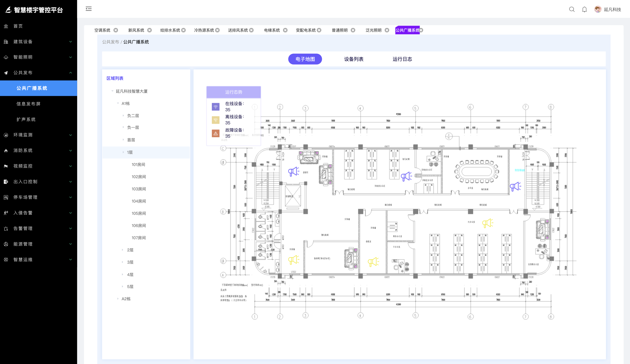Image resolution: width=630 pixels, height=364 pixels.
Task: Click the orange fault device warning icon
Action: (215, 133)
